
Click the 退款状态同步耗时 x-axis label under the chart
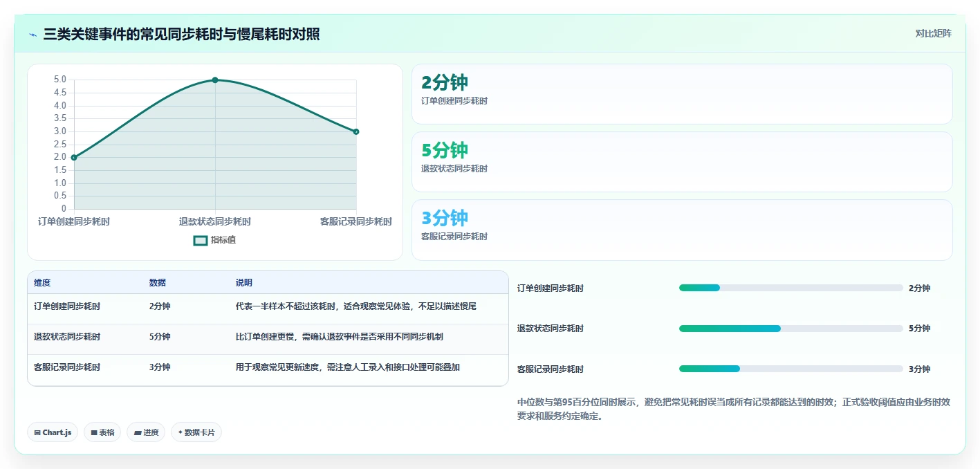point(215,222)
